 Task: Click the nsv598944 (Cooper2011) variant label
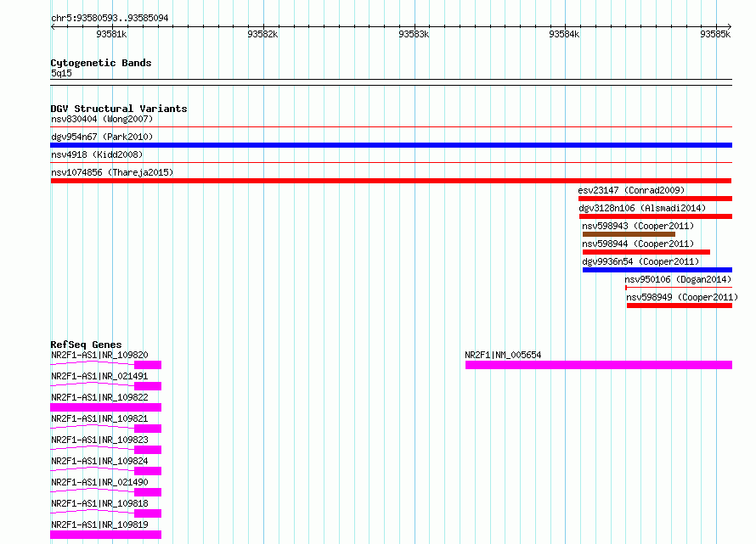(638, 244)
